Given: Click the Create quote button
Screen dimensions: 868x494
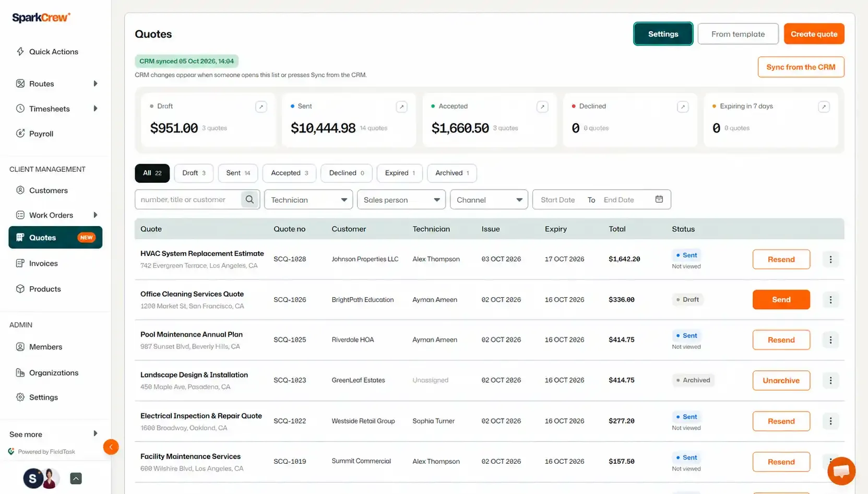Looking at the screenshot, I should [814, 34].
